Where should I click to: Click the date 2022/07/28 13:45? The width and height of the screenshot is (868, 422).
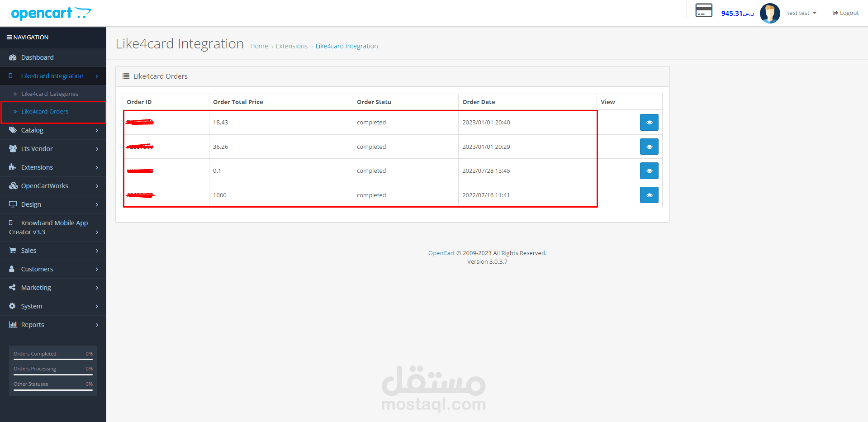486,171
